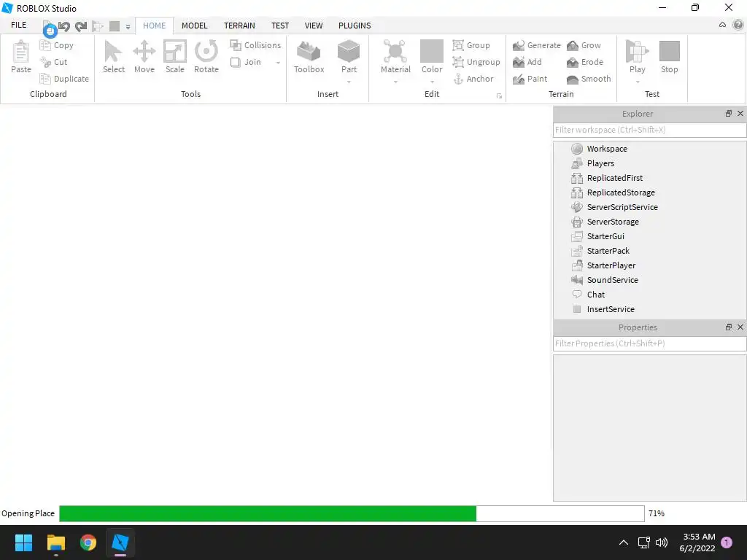
Task: Click the Smooth terrain icon
Action: pyautogui.click(x=572, y=79)
